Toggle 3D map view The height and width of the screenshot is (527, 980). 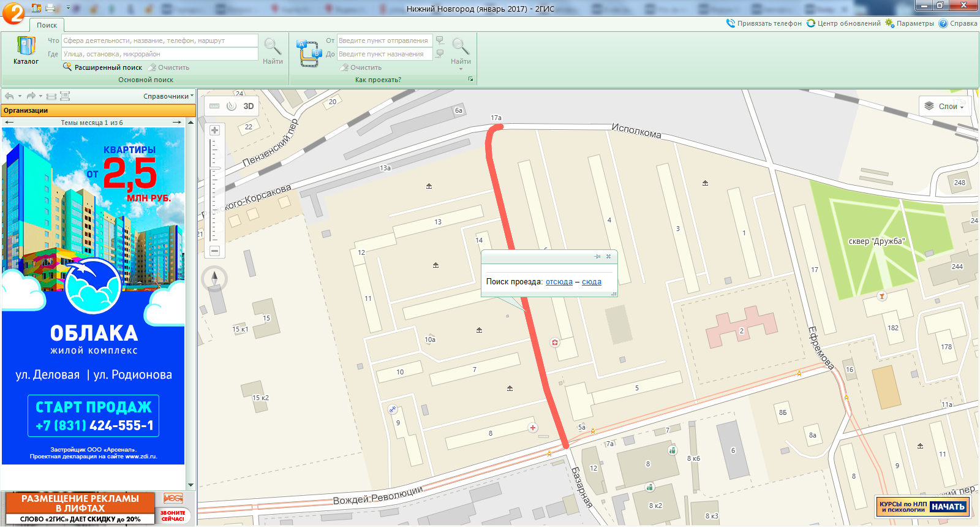[249, 106]
